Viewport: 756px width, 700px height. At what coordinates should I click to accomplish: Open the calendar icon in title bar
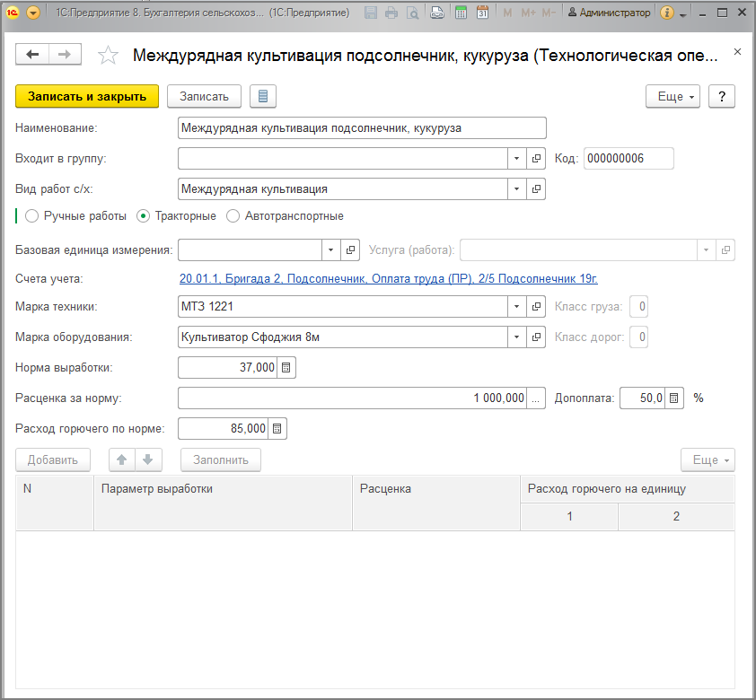pos(482,13)
